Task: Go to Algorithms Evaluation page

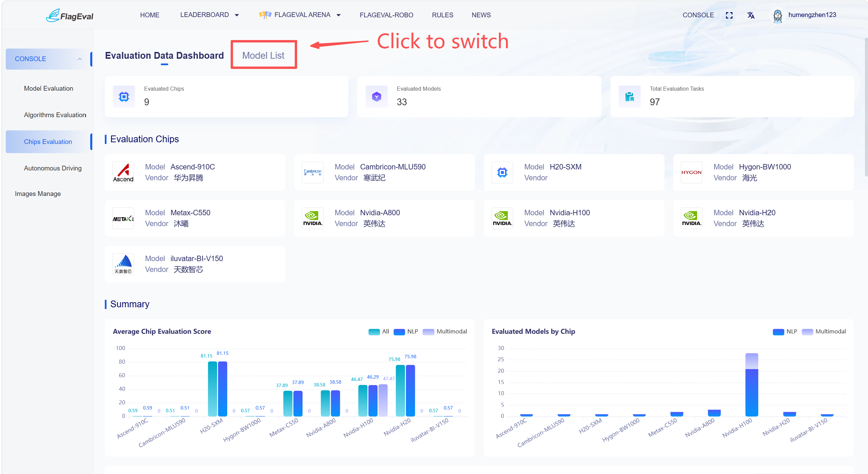Action: pos(55,115)
